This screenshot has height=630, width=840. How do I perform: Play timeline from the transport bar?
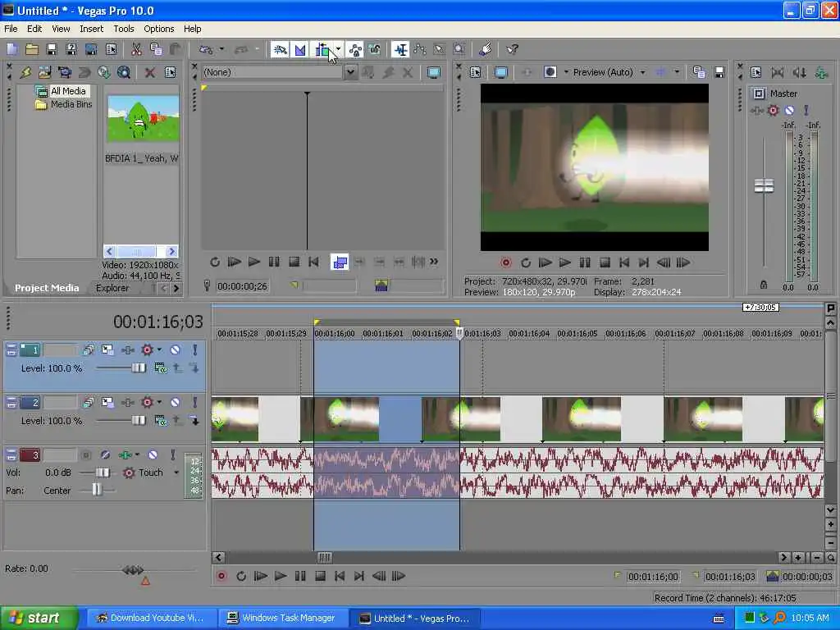281,576
